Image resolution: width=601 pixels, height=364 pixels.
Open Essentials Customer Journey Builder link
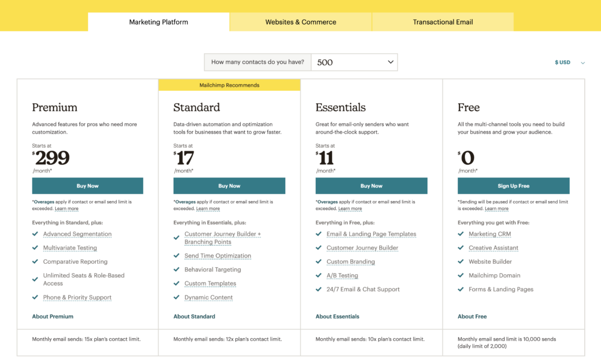362,247
